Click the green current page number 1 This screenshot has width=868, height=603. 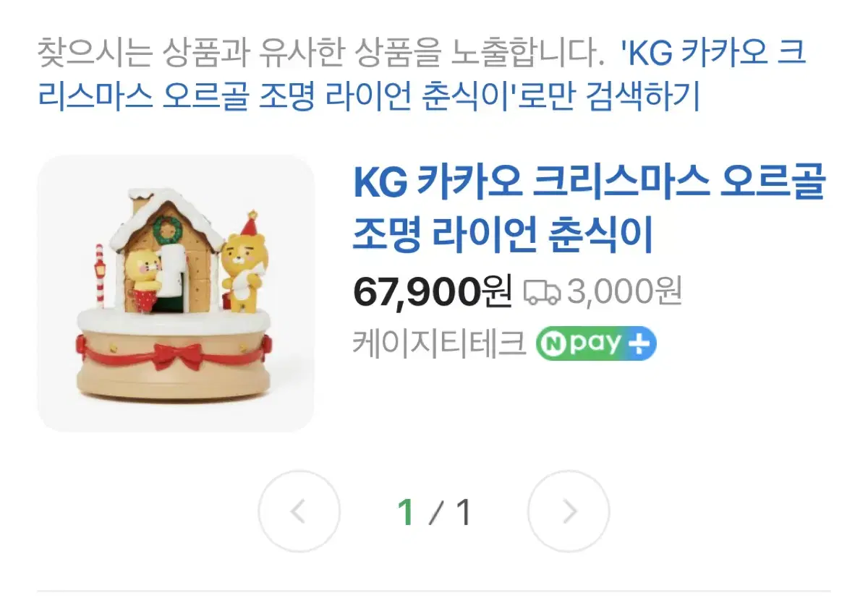(407, 513)
